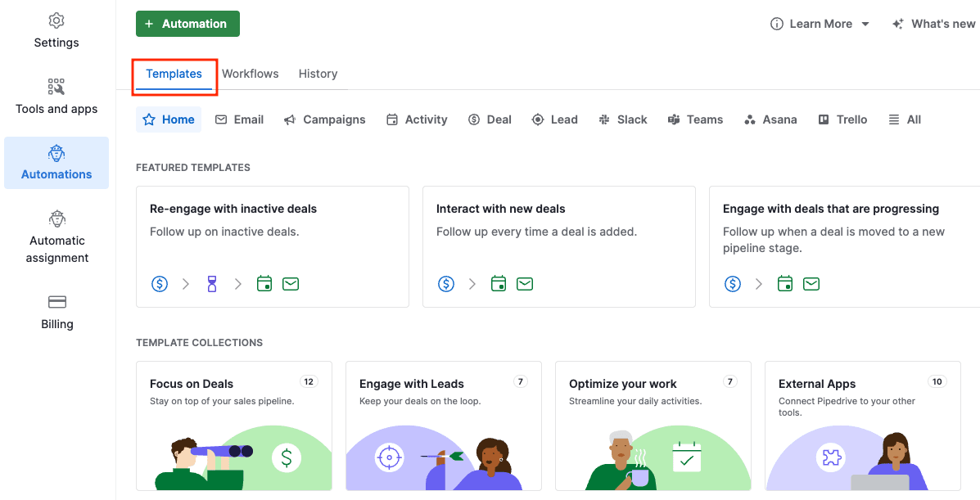Select the Automations sidebar icon
This screenshot has width=980, height=500.
[56, 153]
